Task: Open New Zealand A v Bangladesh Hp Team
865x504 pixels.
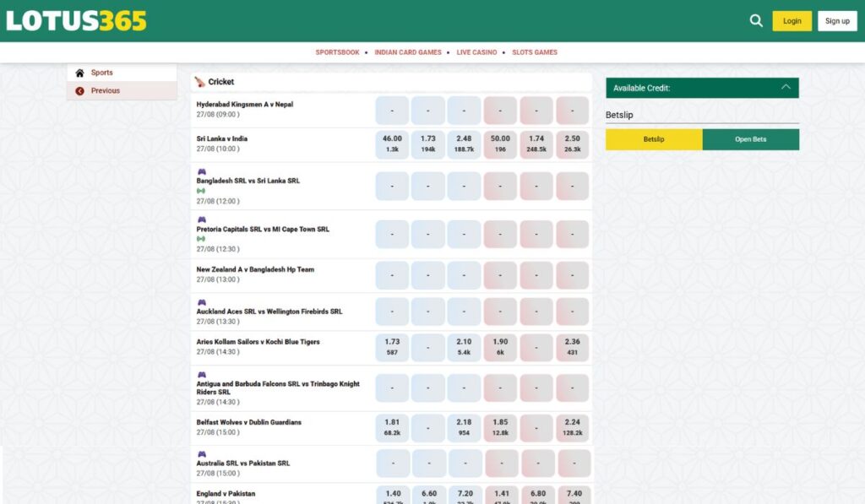Action: (x=255, y=269)
